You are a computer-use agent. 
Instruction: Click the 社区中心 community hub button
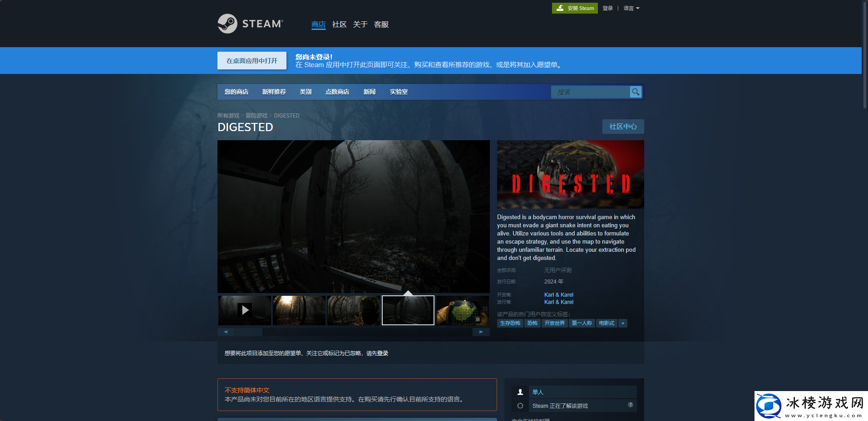point(623,127)
